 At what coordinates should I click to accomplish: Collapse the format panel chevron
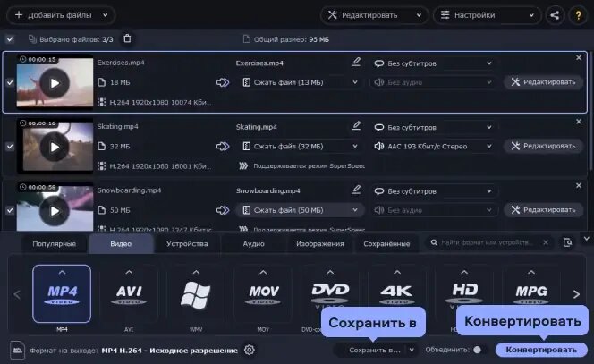(x=587, y=239)
